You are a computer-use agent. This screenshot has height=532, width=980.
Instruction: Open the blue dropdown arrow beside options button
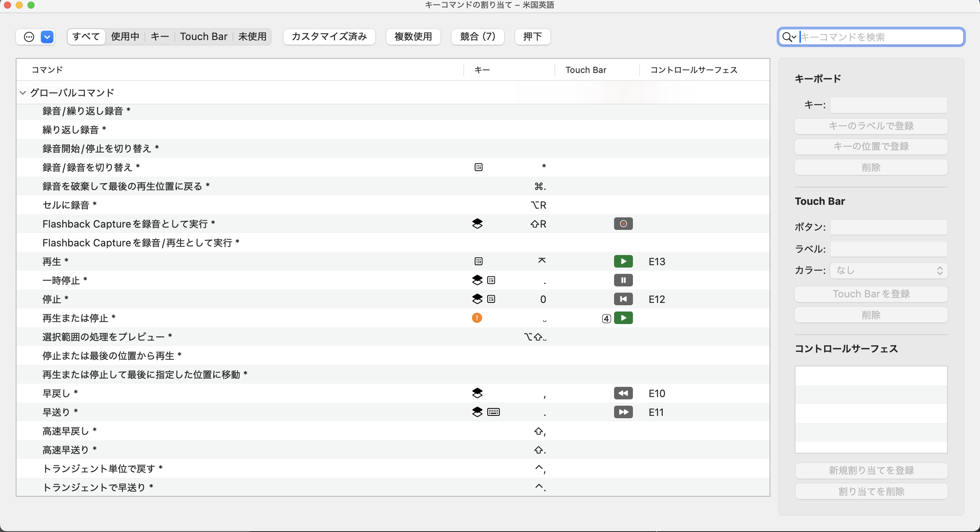tap(47, 37)
